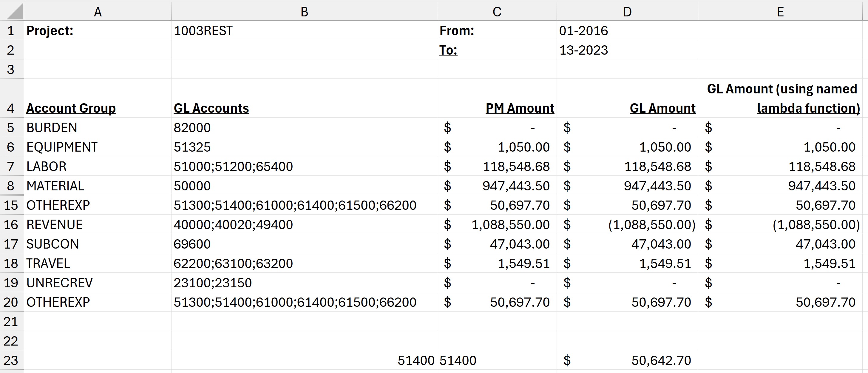Screen dimensions: 868x373
Task: Select GL Amount (1,088,550.00) in column D
Action: click(627, 224)
